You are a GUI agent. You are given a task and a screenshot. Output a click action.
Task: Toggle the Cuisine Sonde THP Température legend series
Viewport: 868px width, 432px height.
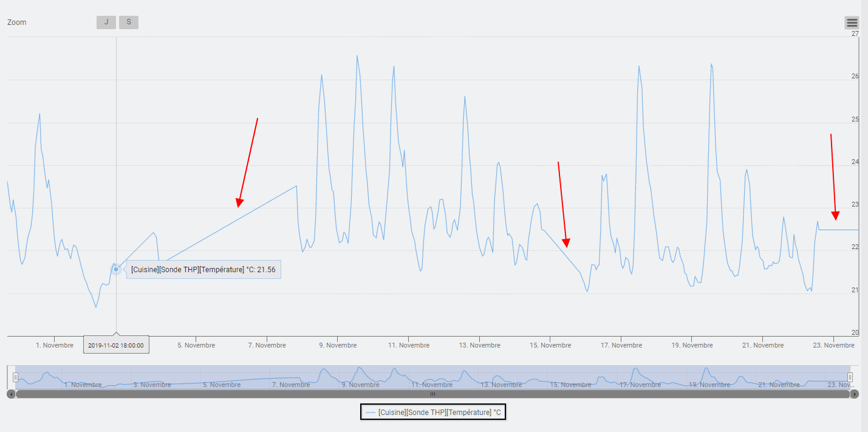click(x=432, y=412)
